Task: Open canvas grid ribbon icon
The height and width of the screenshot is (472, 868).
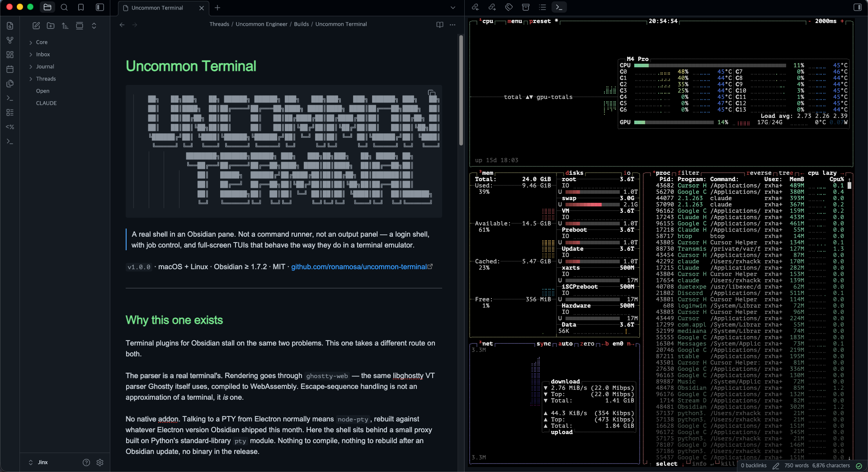Action: [x=10, y=55]
